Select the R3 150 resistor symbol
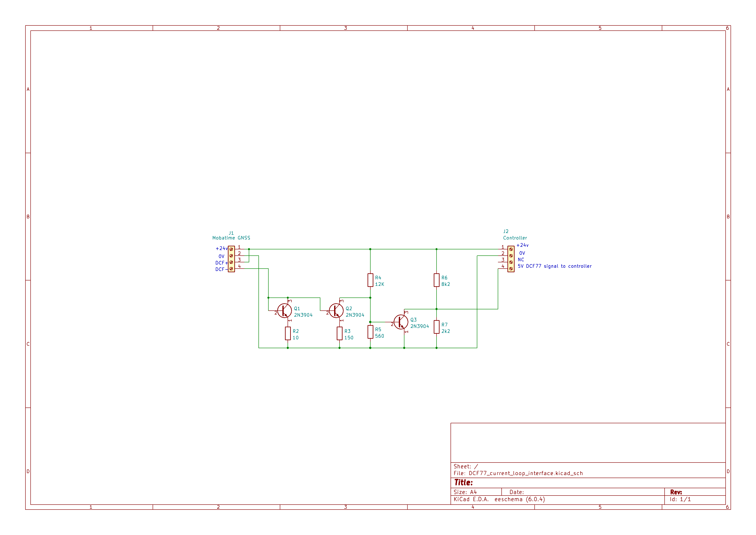756x535 pixels. [340, 333]
